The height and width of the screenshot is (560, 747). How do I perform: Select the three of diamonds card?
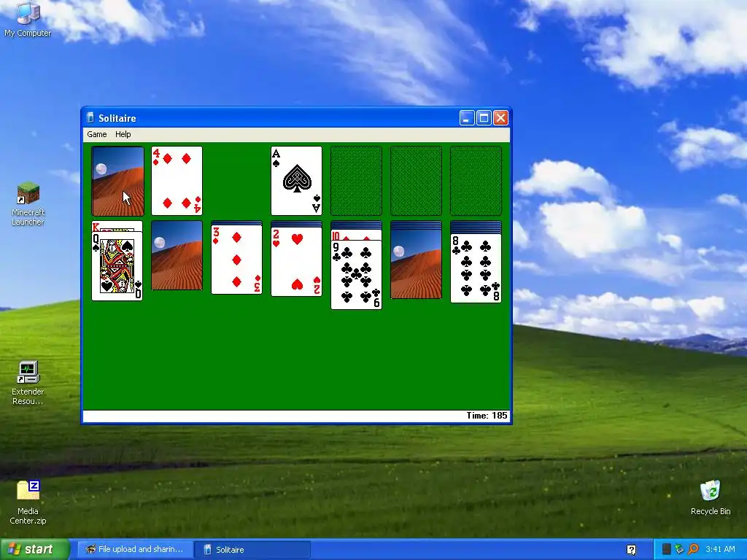coord(237,260)
